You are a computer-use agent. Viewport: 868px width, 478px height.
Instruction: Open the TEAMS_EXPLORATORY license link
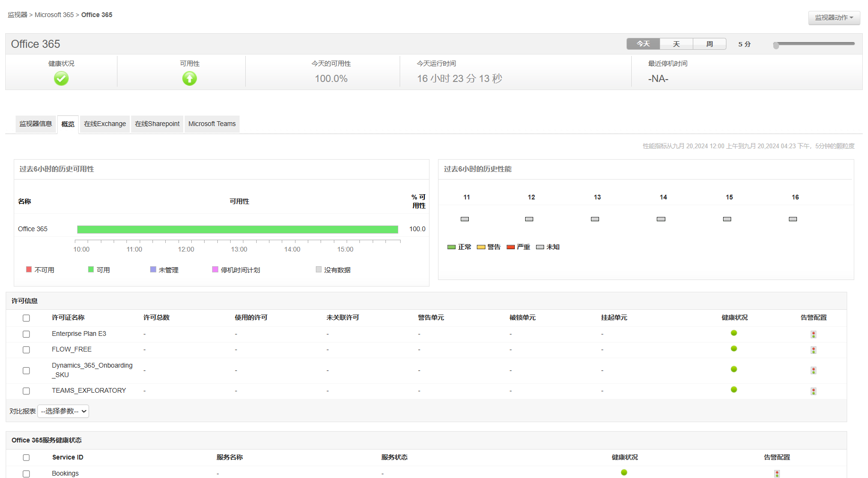(x=89, y=390)
